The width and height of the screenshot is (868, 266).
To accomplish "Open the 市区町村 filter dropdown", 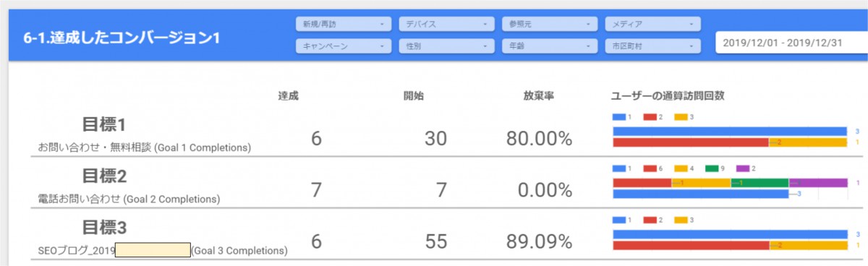I will (x=653, y=46).
